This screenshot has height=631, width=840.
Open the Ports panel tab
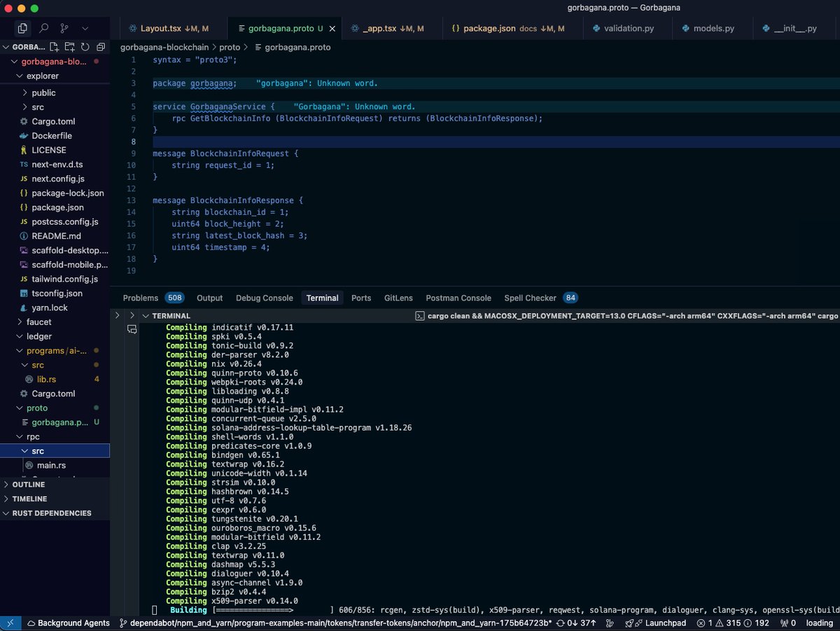(x=361, y=298)
